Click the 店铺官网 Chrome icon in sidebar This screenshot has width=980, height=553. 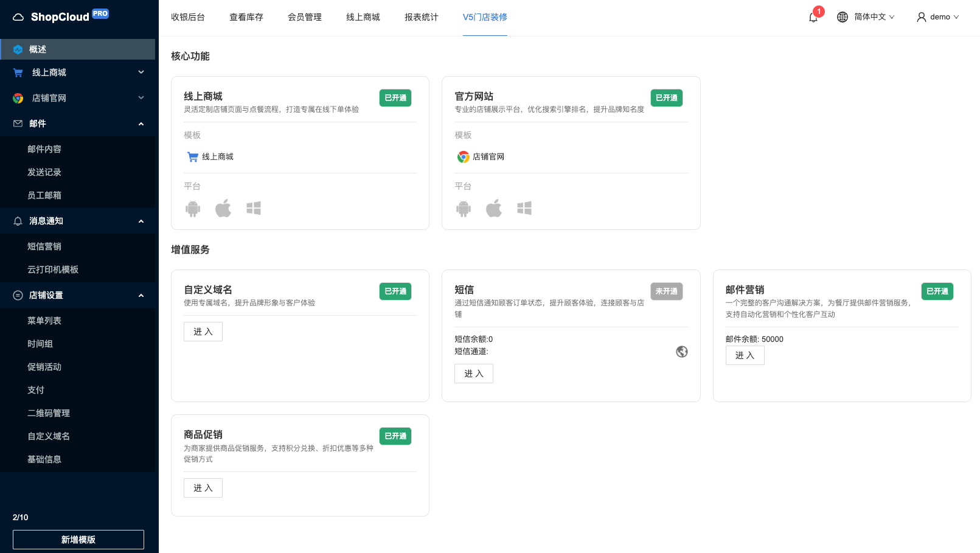[x=18, y=98]
